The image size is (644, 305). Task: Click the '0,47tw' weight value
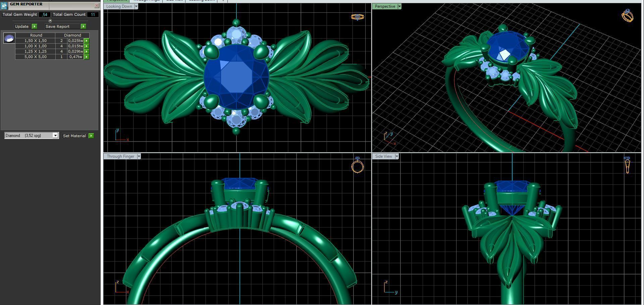[x=75, y=57]
